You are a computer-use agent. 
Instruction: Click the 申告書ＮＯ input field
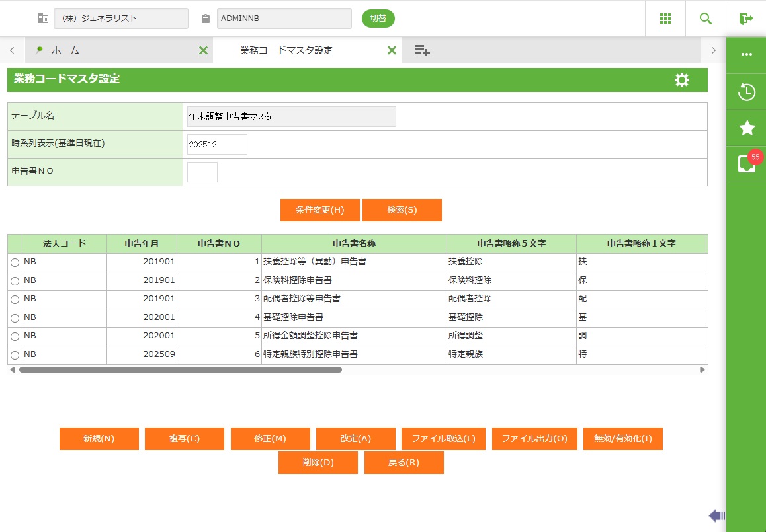click(x=202, y=172)
